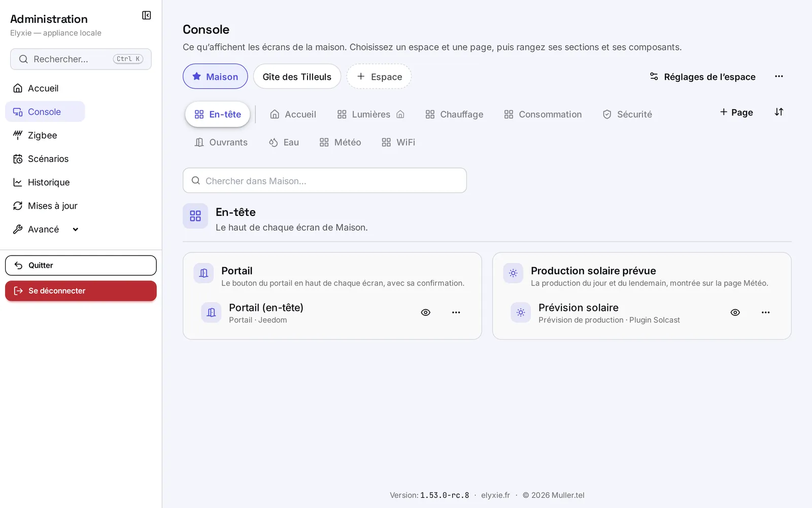Open Réglages de l'espace settings
Viewport: 812px width, 508px height.
(702, 77)
